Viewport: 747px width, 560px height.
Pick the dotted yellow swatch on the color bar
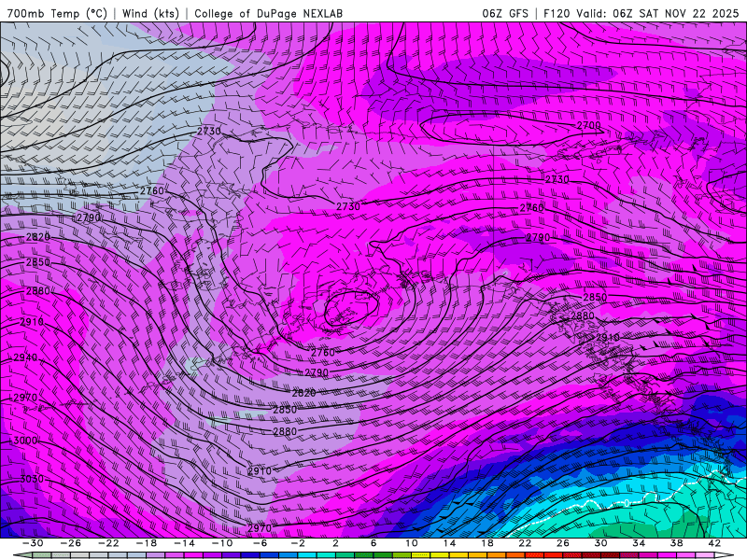tap(421, 555)
